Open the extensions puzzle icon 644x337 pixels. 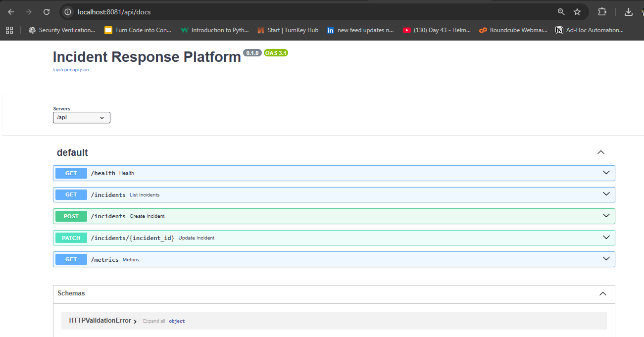(x=602, y=12)
